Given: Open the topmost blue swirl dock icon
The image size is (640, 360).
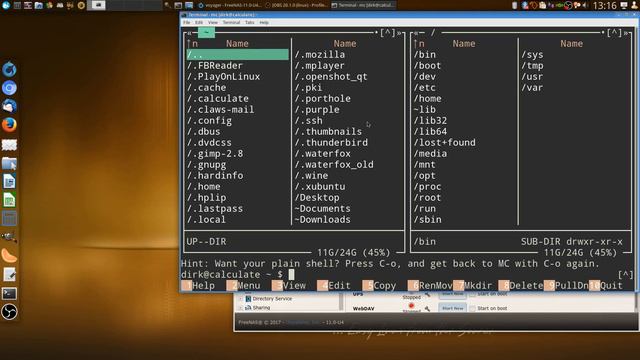Looking at the screenshot, I should [9, 69].
